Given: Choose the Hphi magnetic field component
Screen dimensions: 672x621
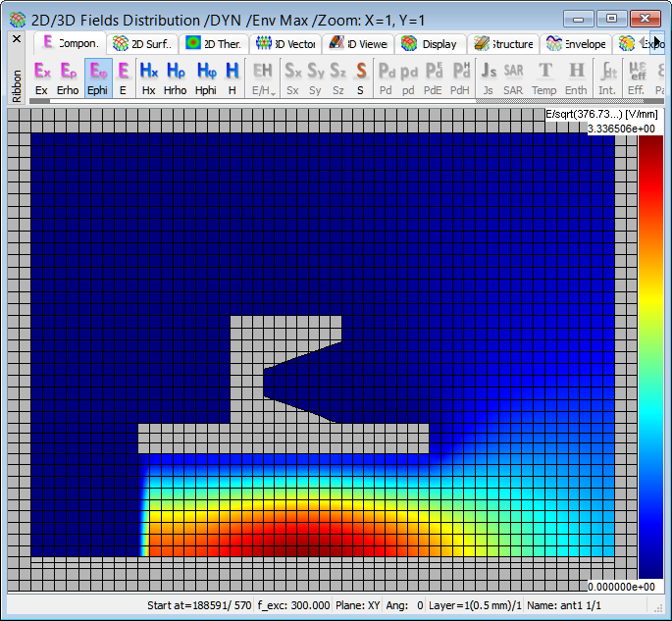Looking at the screenshot, I should 206,72.
